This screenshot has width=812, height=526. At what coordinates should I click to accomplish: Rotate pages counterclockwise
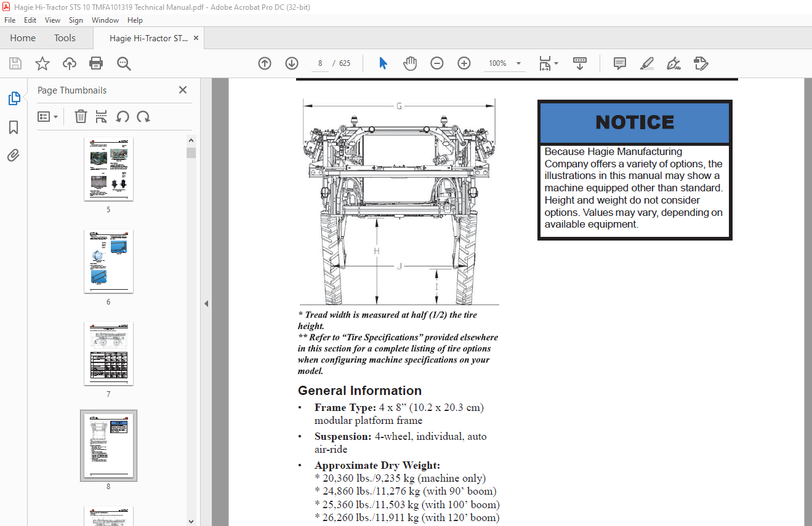(123, 116)
